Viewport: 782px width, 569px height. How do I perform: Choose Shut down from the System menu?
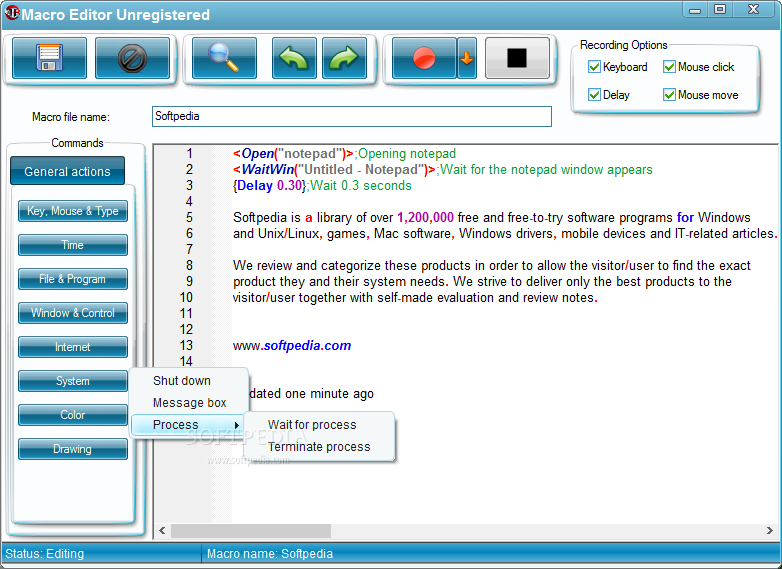click(x=188, y=380)
